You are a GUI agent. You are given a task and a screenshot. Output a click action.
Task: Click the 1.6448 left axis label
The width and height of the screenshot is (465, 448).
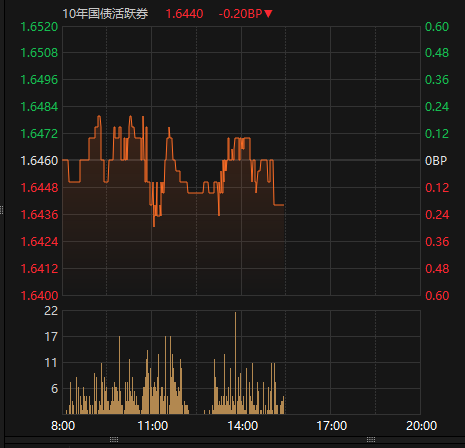click(39, 188)
